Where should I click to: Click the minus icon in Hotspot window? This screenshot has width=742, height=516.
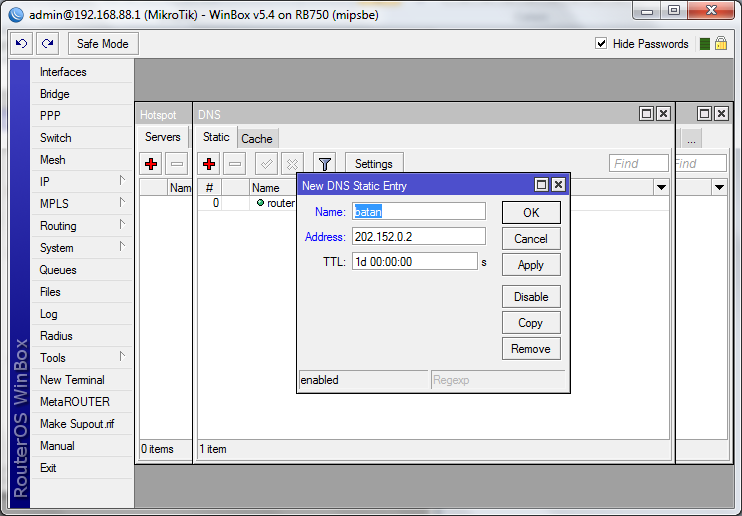coord(177,164)
